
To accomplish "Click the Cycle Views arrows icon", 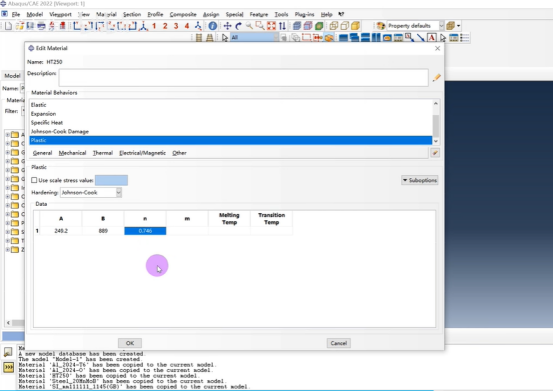I will 282,26.
